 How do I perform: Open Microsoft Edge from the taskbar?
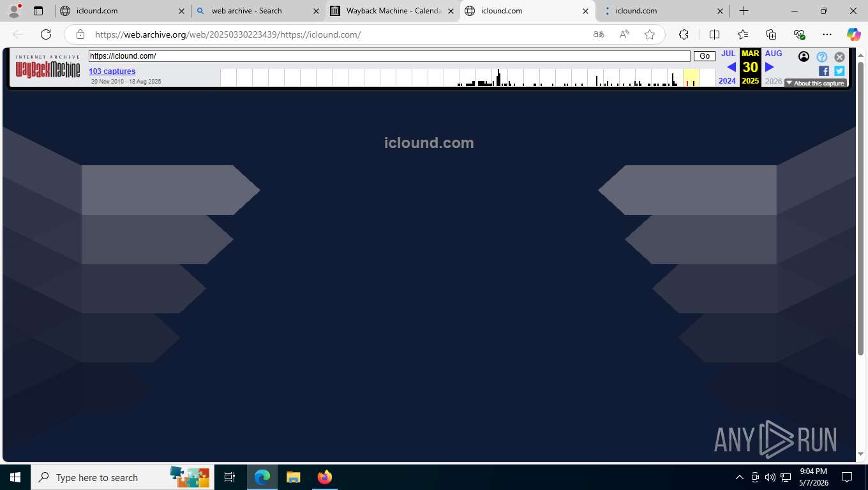[x=262, y=477]
